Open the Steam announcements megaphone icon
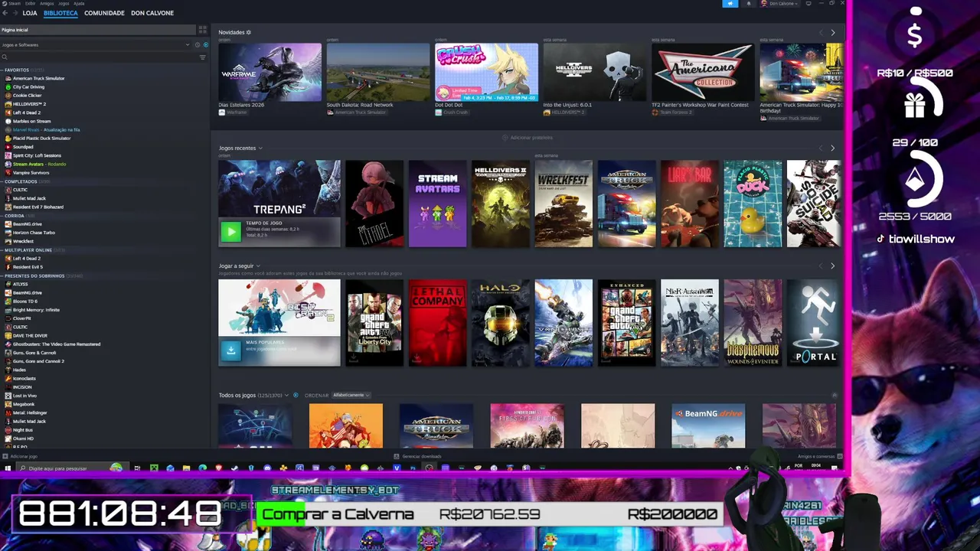Image resolution: width=980 pixels, height=551 pixels. (730, 4)
